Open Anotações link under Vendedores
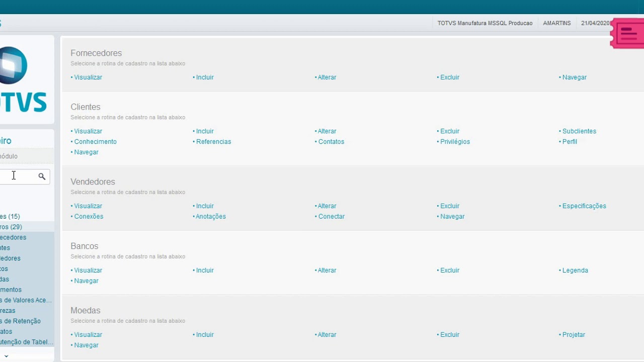Screen dimensions: 644x362 pos(210,217)
